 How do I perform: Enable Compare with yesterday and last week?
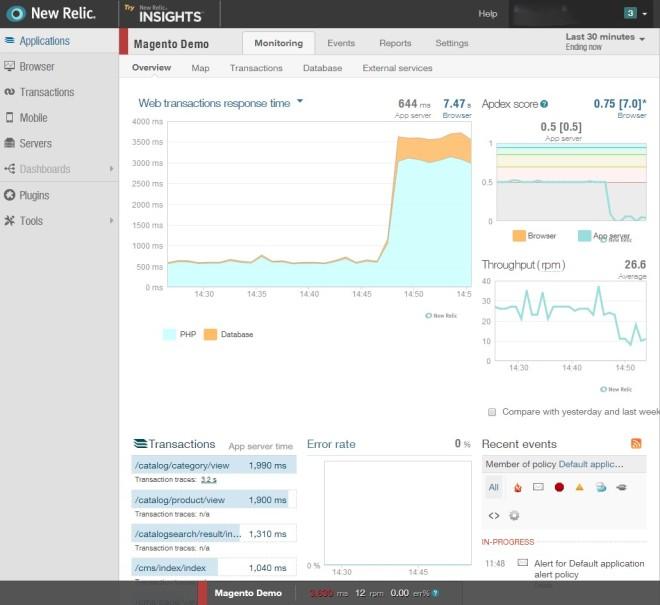492,412
